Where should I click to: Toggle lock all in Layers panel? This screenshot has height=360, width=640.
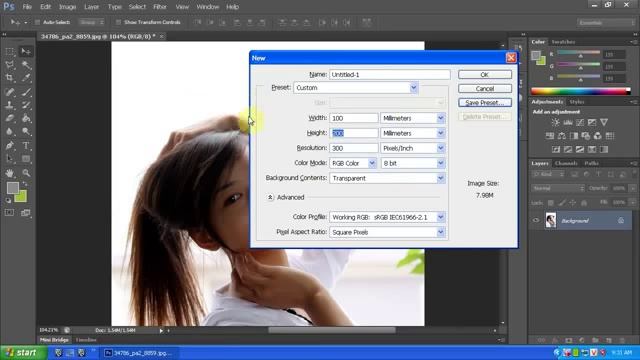point(584,203)
